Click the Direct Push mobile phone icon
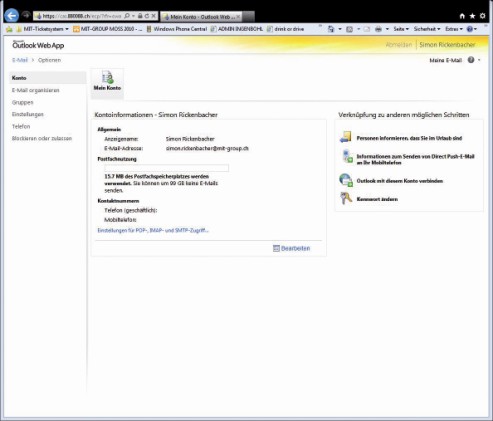Image resolution: width=493 pixels, height=421 pixels. coord(347,157)
